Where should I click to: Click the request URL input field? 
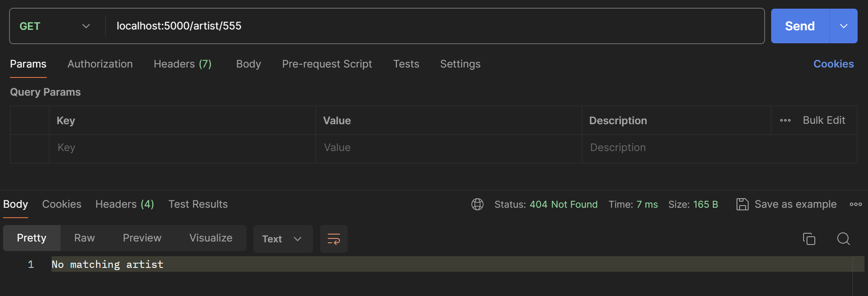click(x=432, y=26)
